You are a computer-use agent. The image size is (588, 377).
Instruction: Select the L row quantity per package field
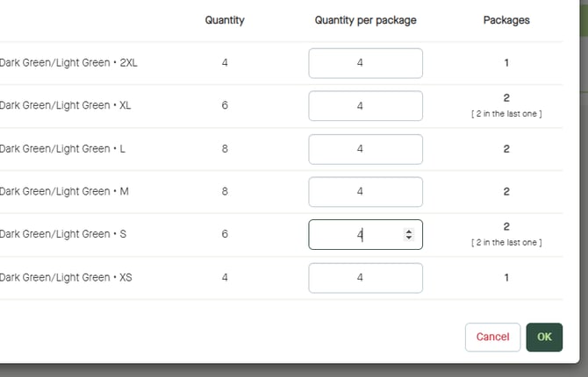(365, 149)
